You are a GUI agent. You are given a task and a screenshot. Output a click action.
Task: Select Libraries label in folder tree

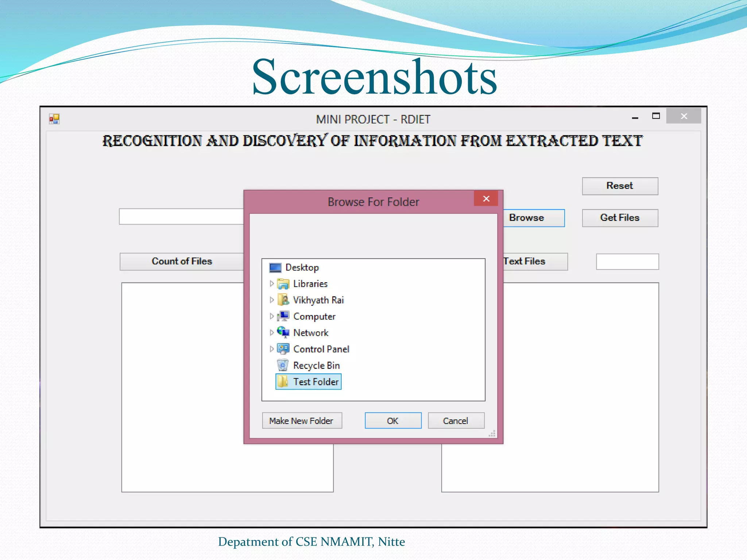310,284
